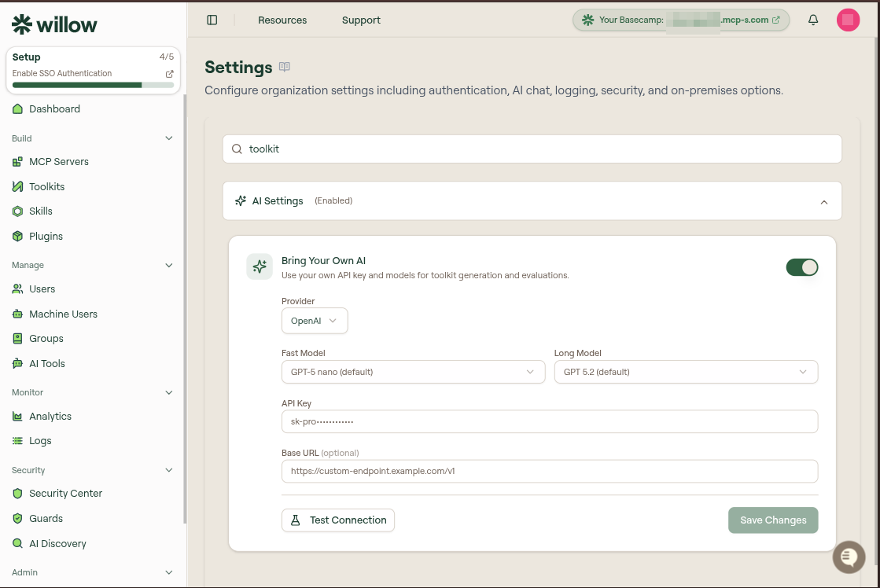
Task: Go to Dashboard page
Action: pos(54,108)
